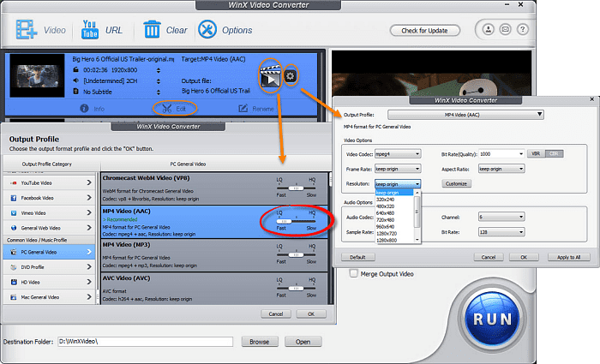Click the add Video icon
This screenshot has height=364, width=600.
(x=27, y=30)
